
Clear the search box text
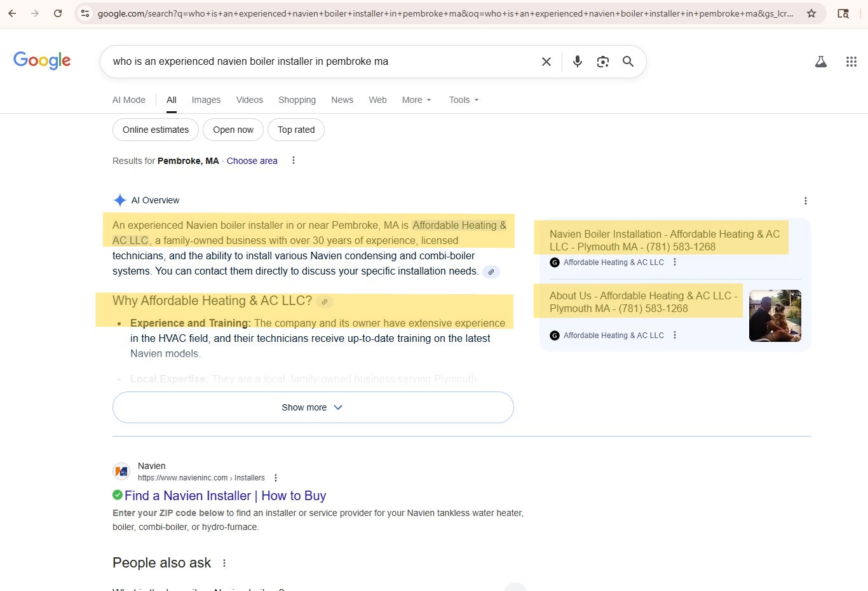coord(546,62)
